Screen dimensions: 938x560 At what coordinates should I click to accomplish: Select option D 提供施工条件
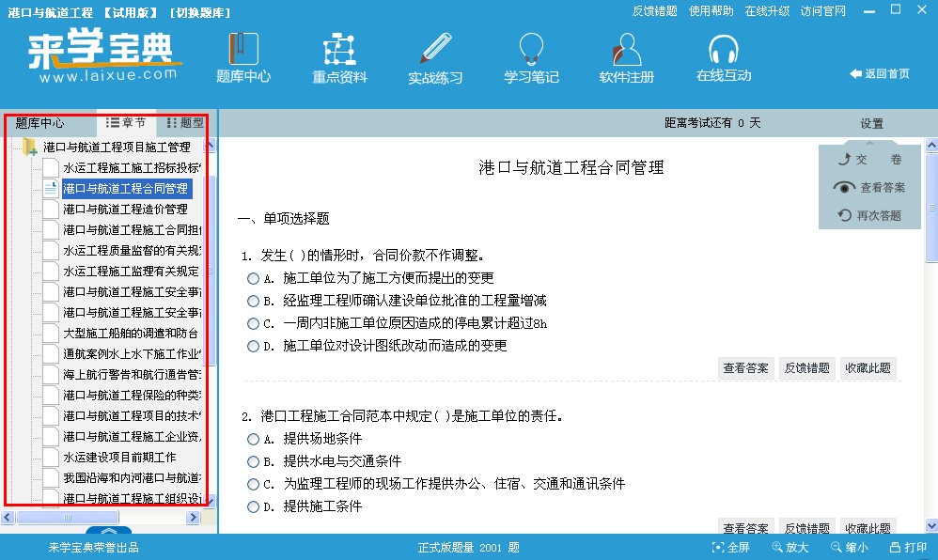[253, 506]
